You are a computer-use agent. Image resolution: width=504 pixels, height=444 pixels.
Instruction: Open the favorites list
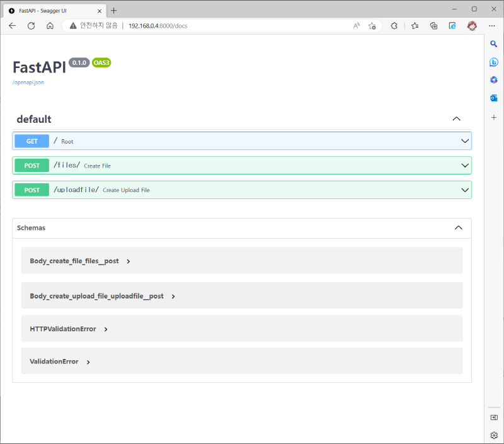coord(415,26)
